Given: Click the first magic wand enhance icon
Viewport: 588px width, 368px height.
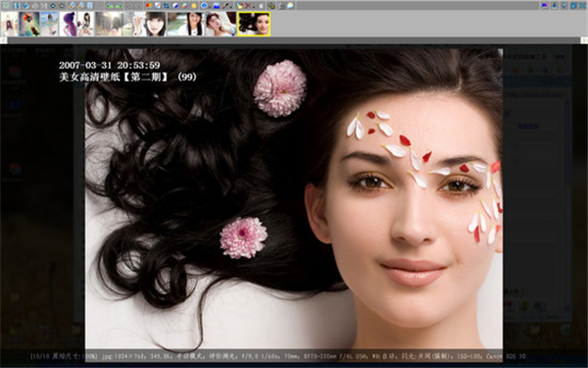Looking at the screenshot, I should (72, 6).
